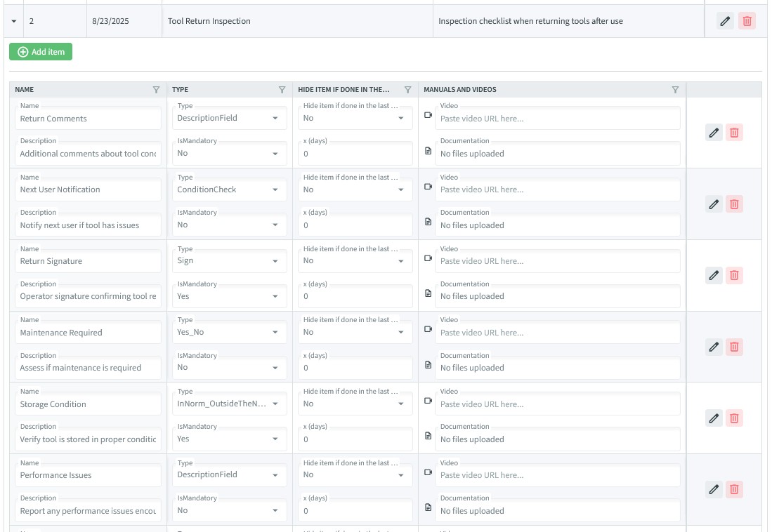Filter the TYPE column
This screenshot has width=772, height=532.
tap(282, 90)
